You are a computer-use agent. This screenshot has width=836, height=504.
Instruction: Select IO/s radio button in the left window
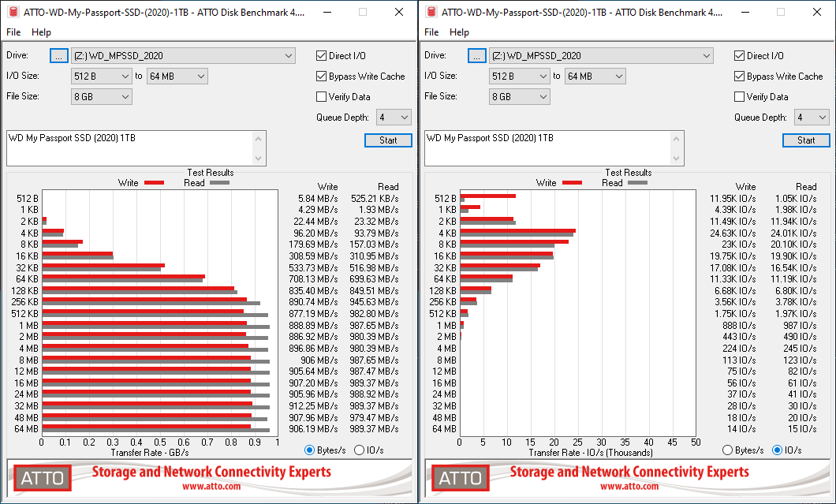pos(360,450)
